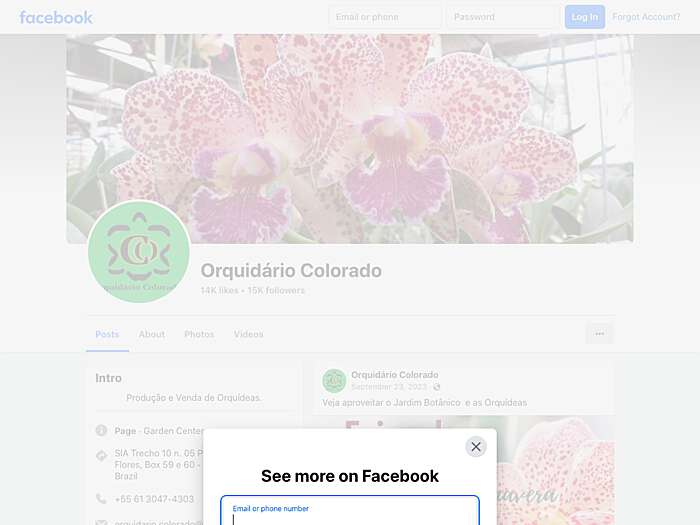
Task: Open the three-dots more options menu
Action: click(600, 333)
